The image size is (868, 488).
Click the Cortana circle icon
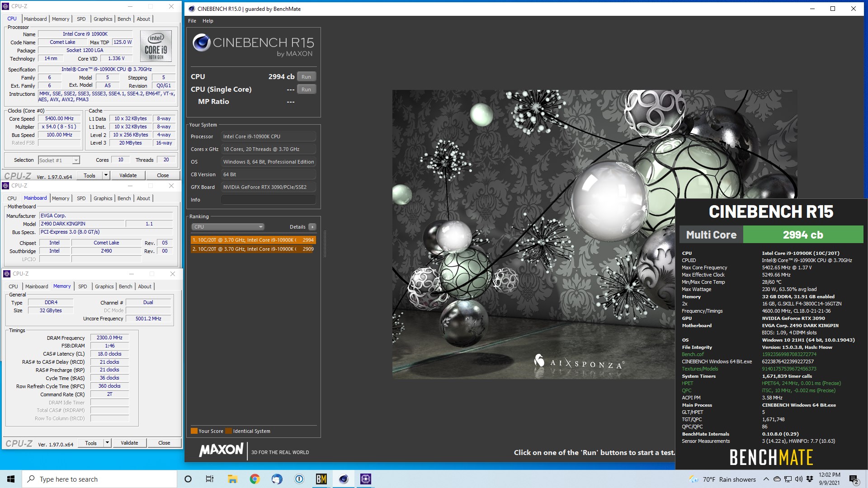(x=188, y=479)
